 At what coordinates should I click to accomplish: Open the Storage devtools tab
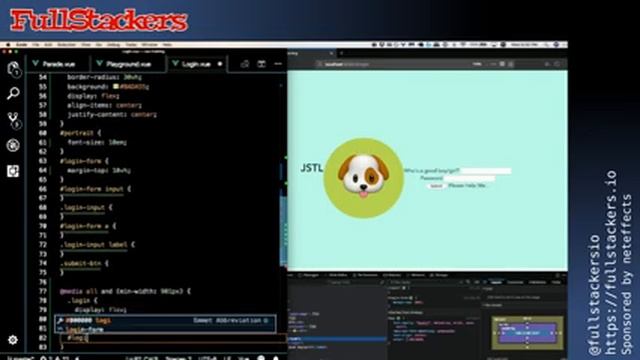coord(440,276)
